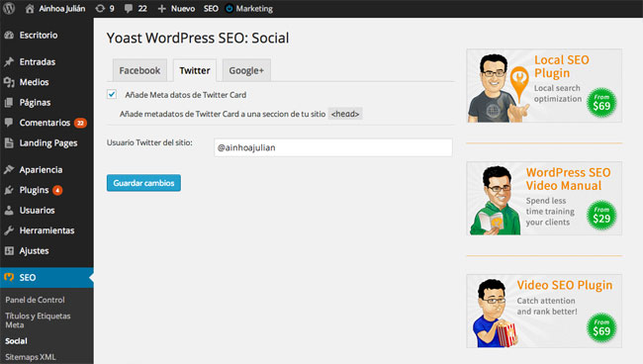
Task: Open Landing Pages in the sidebar
Action: coord(48,143)
